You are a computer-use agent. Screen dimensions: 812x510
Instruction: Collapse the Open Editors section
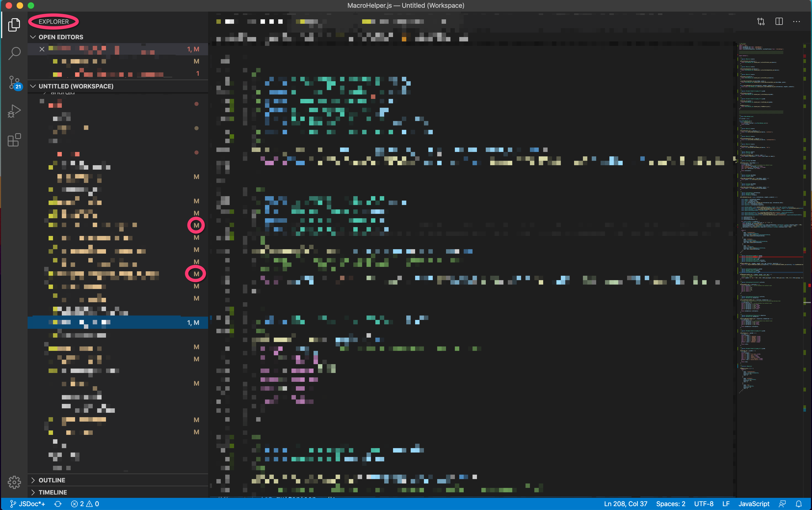coord(118,37)
